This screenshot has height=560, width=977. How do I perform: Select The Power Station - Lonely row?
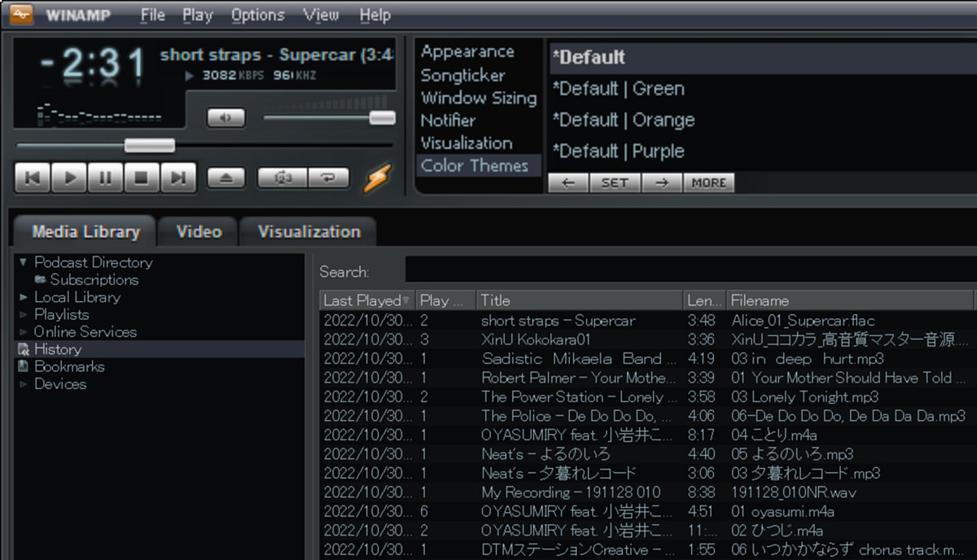[x=647, y=396]
